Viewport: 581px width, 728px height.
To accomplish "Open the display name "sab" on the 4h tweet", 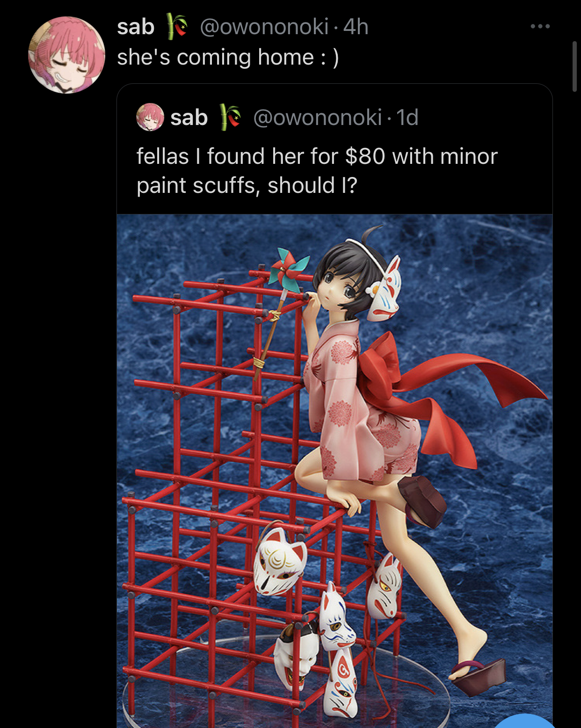I will point(136,27).
